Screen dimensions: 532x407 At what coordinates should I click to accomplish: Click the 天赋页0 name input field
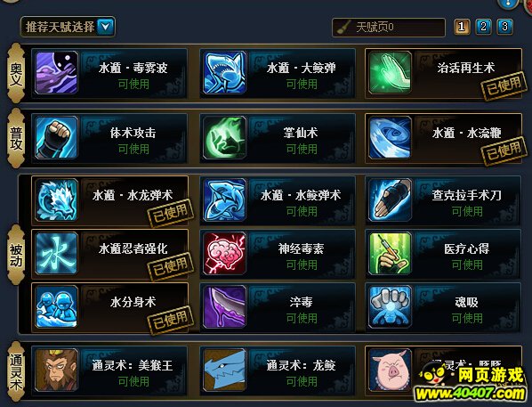tap(389, 28)
